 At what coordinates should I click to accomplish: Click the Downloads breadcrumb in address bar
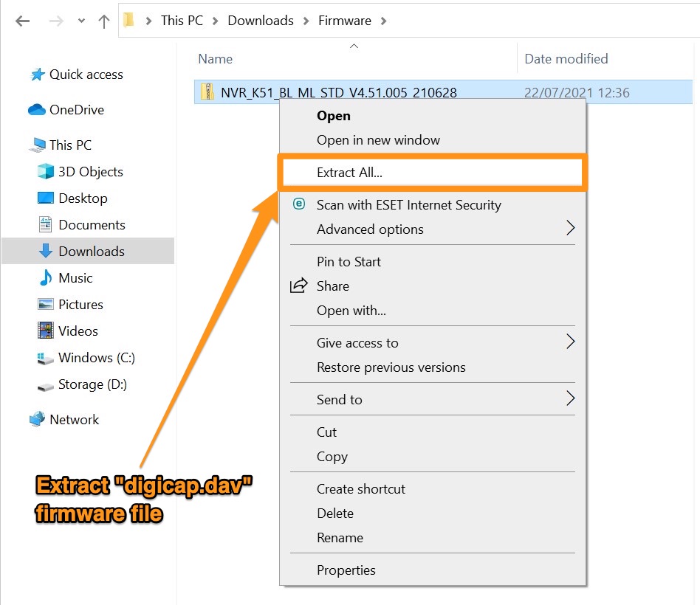click(260, 21)
